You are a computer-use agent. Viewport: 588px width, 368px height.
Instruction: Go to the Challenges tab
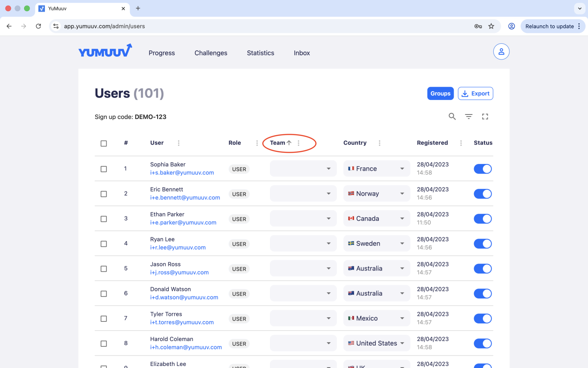211,53
